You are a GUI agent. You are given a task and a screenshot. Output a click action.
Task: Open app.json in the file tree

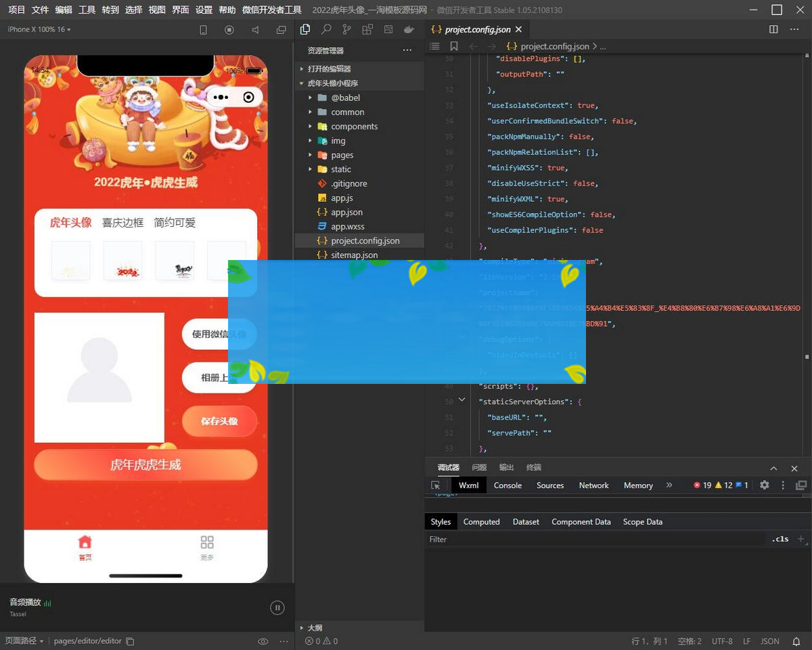[346, 212]
